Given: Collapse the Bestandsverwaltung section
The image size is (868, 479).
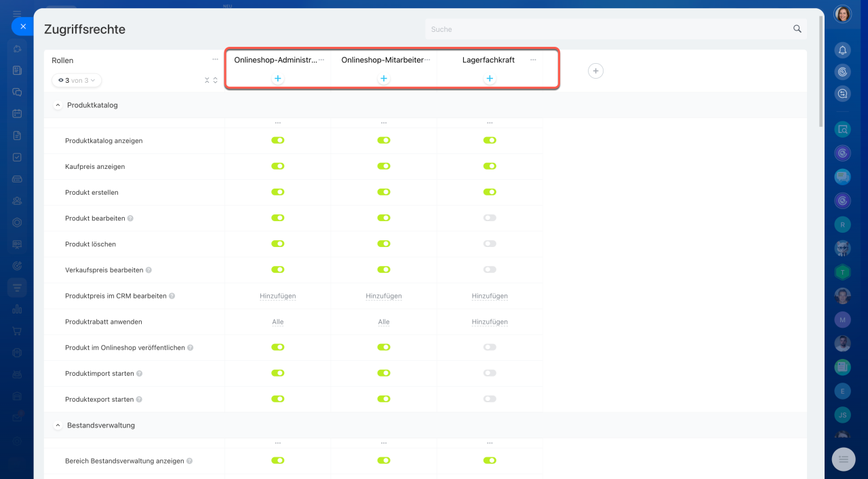Looking at the screenshot, I should click(x=58, y=425).
